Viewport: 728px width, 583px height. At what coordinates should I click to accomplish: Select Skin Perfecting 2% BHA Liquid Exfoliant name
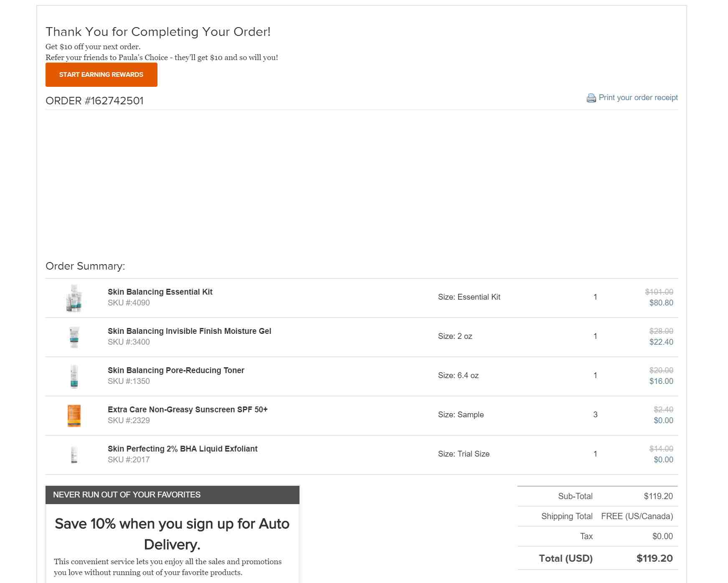point(183,449)
